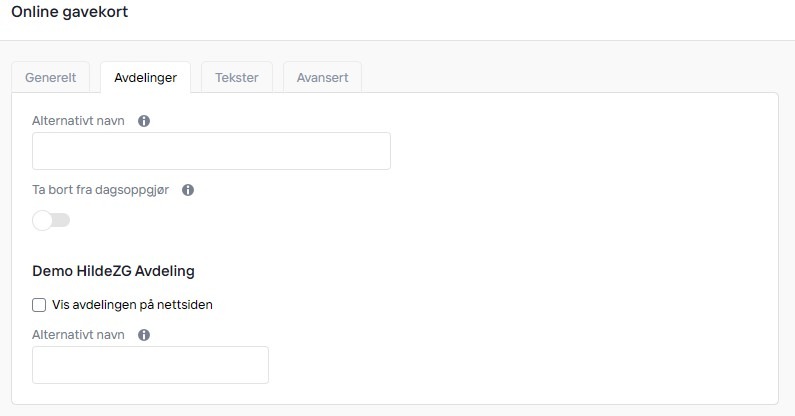
Task: Click Alternativt navn field under Demo HildeZG Avdeling
Action: 150,365
